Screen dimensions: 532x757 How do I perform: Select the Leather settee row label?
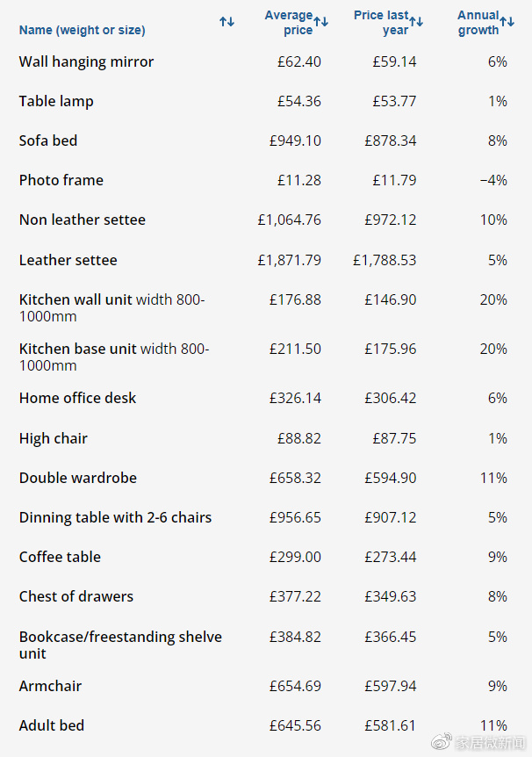[x=68, y=260]
